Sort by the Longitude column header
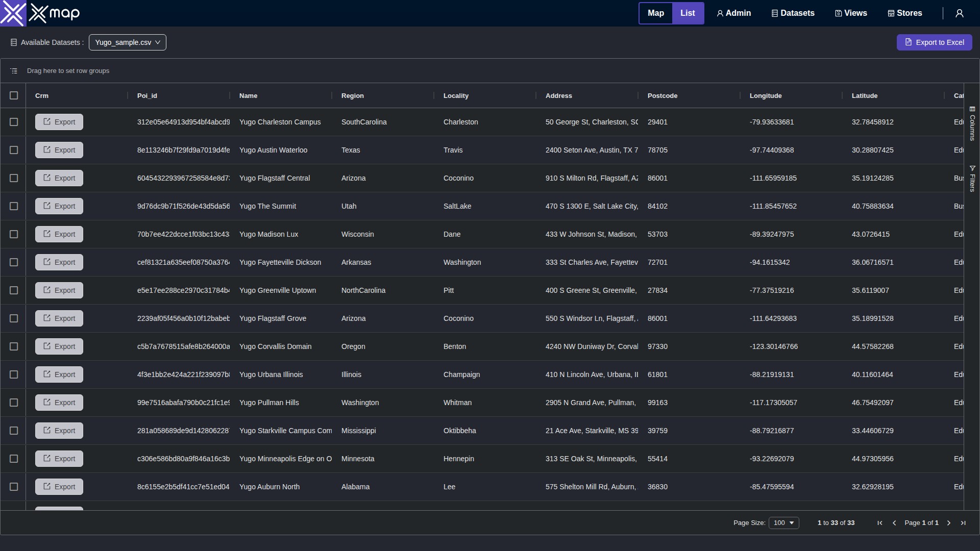This screenshot has height=551, width=980. pyautogui.click(x=766, y=96)
